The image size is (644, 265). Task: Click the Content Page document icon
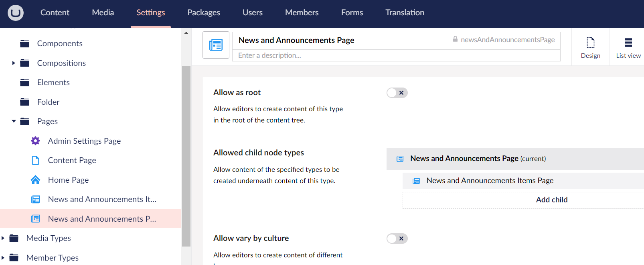click(36, 160)
